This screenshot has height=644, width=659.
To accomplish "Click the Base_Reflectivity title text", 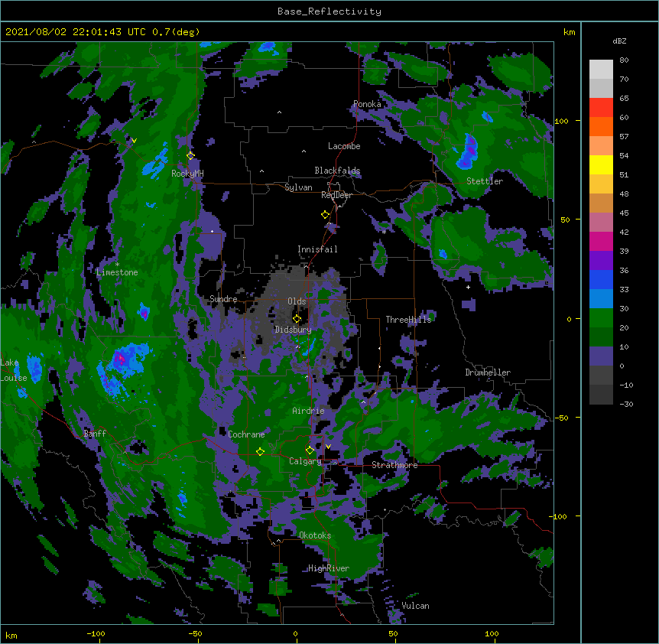I will (329, 11).
